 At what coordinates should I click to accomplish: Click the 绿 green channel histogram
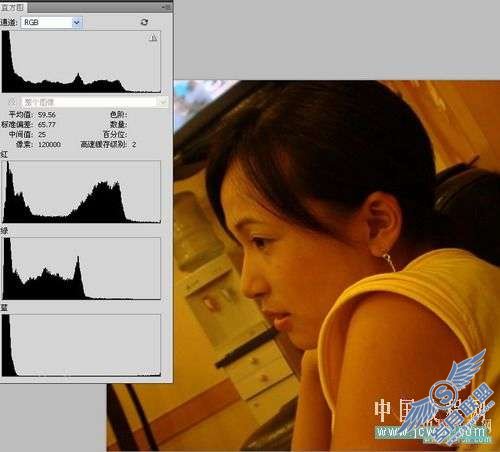[x=81, y=268]
